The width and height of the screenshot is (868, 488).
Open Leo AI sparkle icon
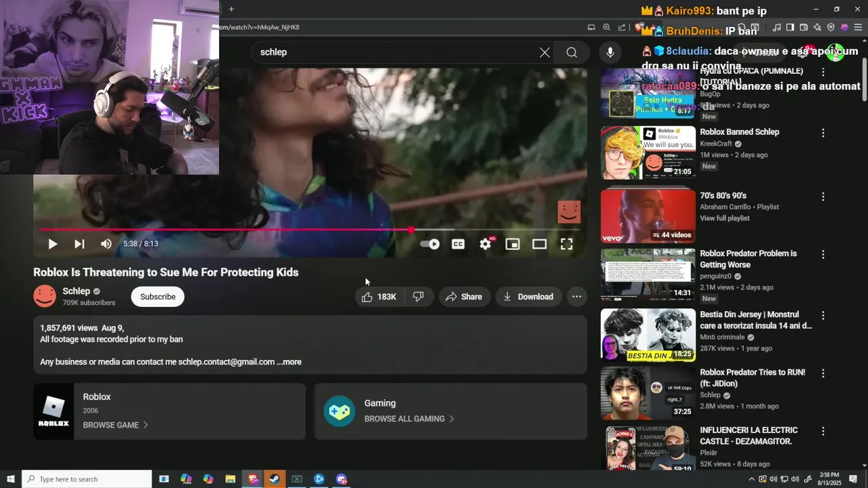pyautogui.click(x=817, y=27)
